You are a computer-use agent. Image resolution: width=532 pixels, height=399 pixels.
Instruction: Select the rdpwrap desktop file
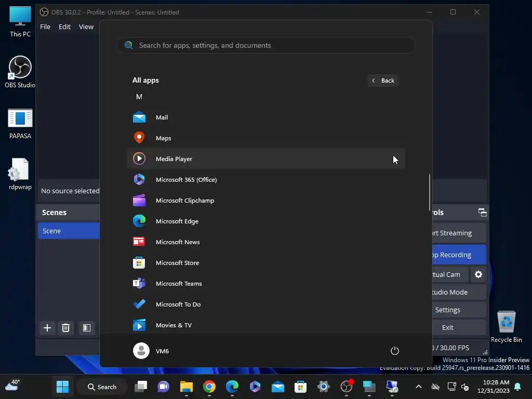(x=20, y=174)
